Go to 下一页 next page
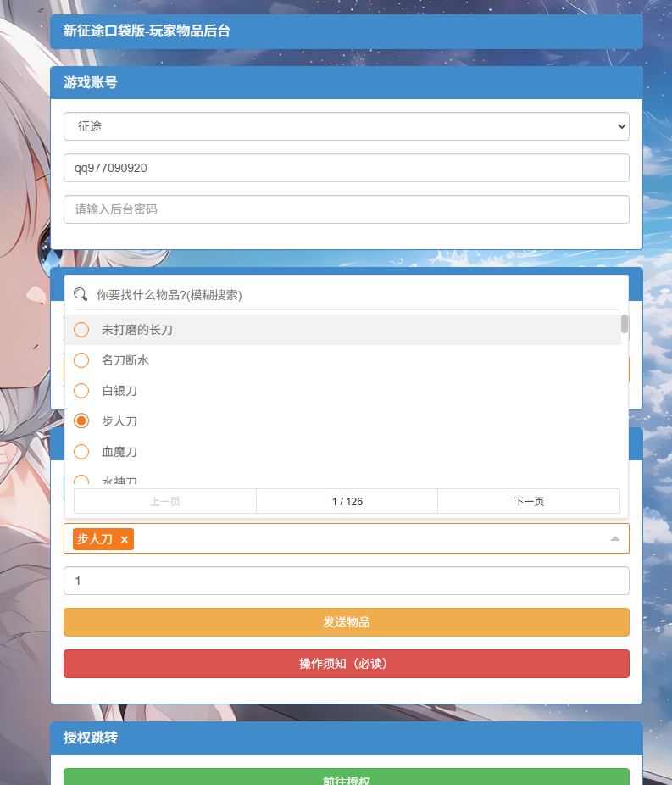 pyautogui.click(x=529, y=501)
